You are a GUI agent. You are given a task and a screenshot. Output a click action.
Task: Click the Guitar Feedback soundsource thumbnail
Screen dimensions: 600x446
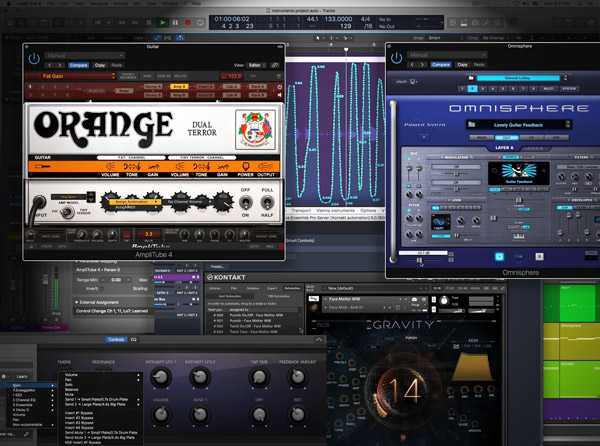pyautogui.click(x=518, y=173)
